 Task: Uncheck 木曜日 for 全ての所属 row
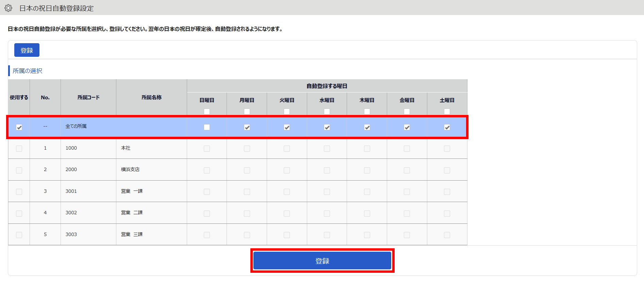(x=367, y=127)
